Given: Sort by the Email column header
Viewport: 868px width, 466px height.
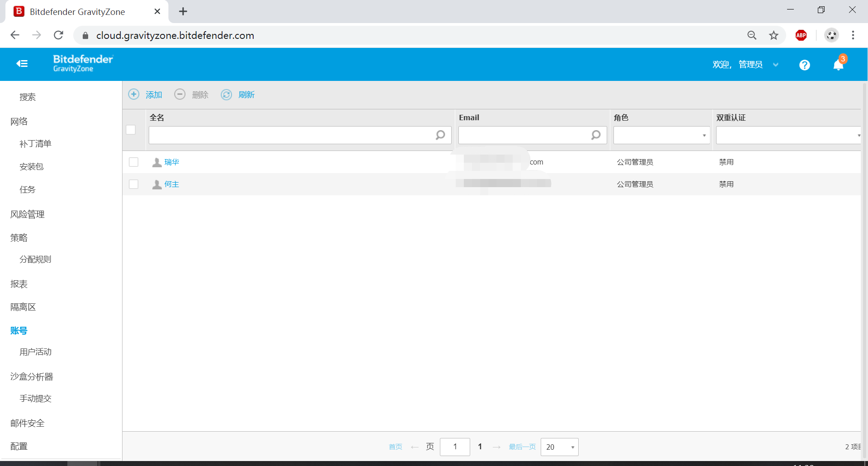Looking at the screenshot, I should click(469, 118).
